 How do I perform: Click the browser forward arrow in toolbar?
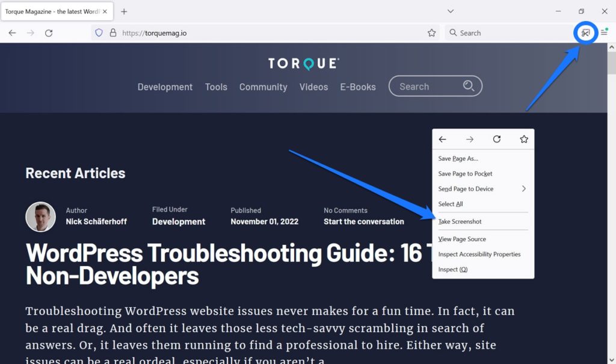[x=30, y=33]
